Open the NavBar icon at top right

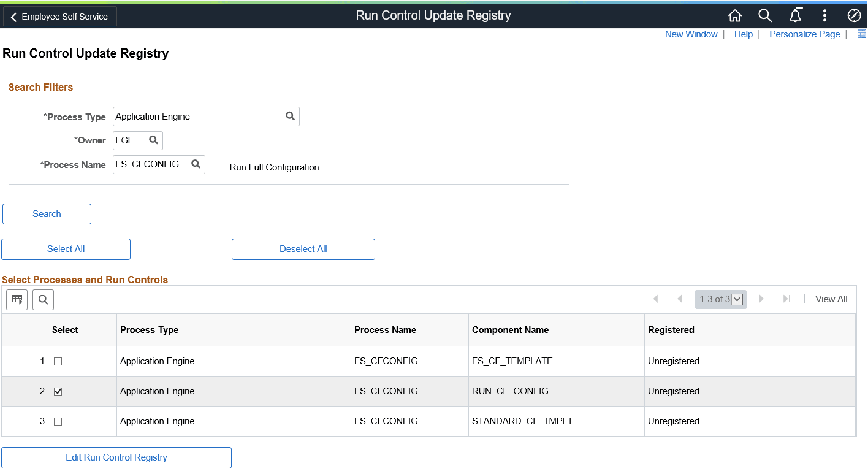855,15
